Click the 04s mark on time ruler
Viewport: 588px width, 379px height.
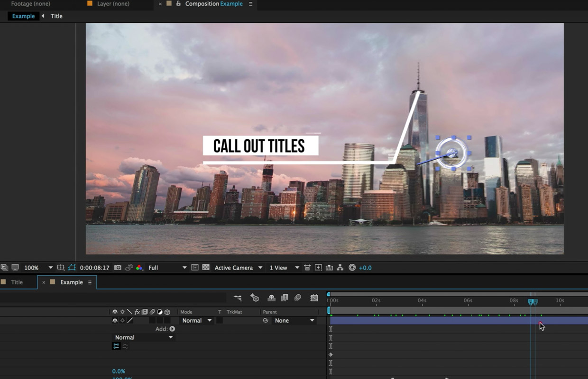(422, 300)
